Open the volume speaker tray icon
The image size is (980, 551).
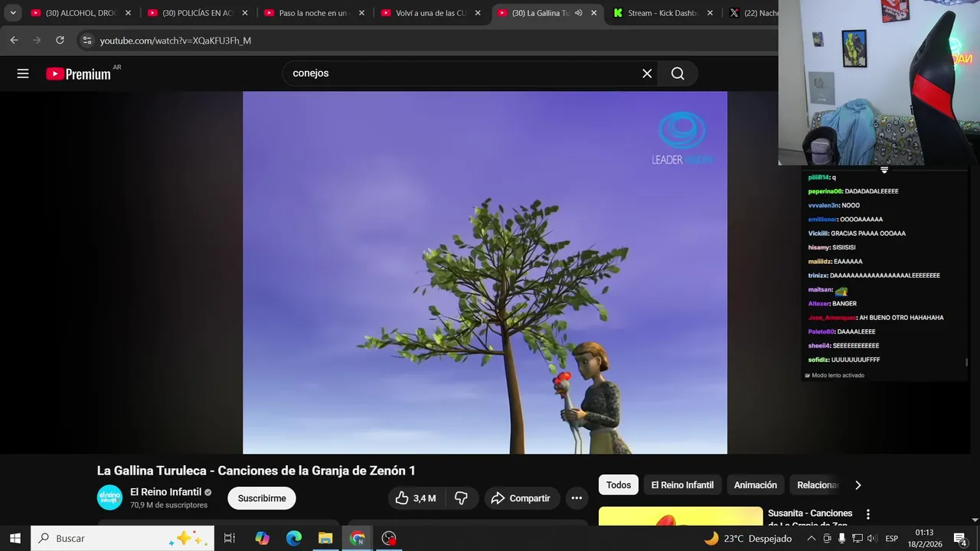[871, 539]
